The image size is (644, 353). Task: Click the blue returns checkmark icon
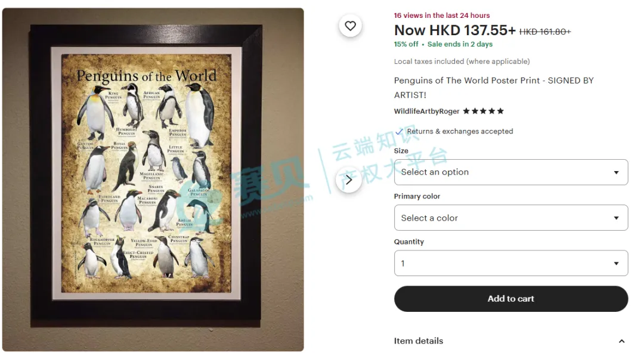click(399, 132)
